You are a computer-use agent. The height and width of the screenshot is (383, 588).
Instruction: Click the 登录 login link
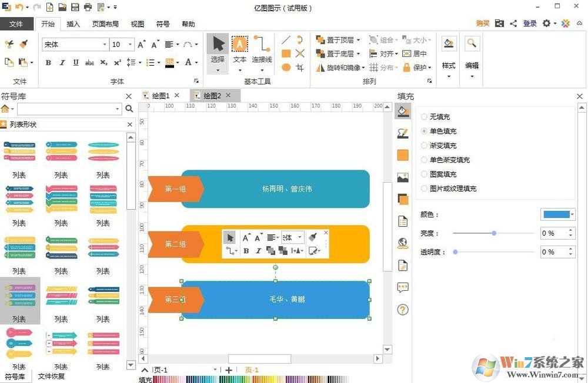point(530,23)
